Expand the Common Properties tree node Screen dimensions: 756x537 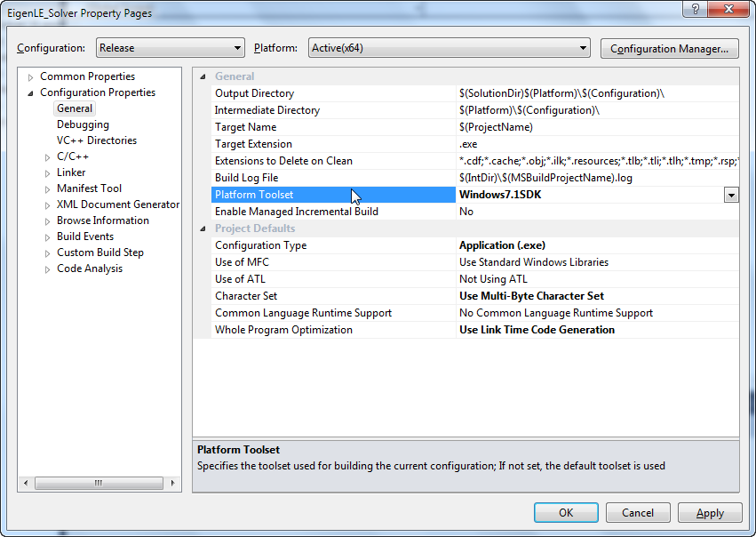(x=31, y=77)
